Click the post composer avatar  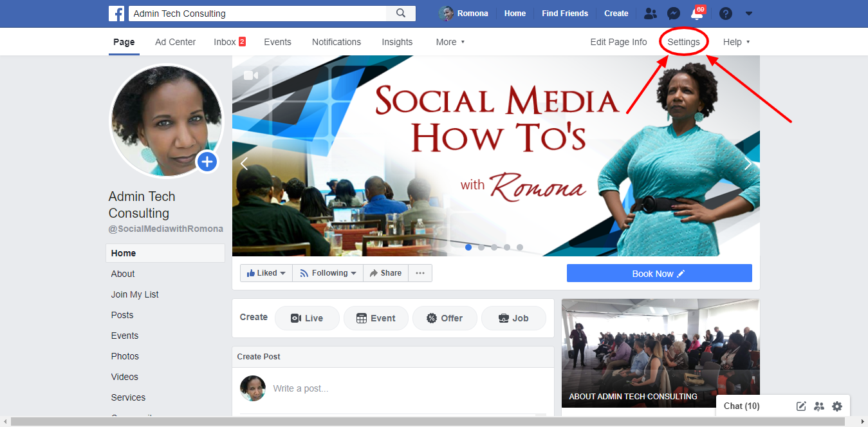tap(253, 388)
